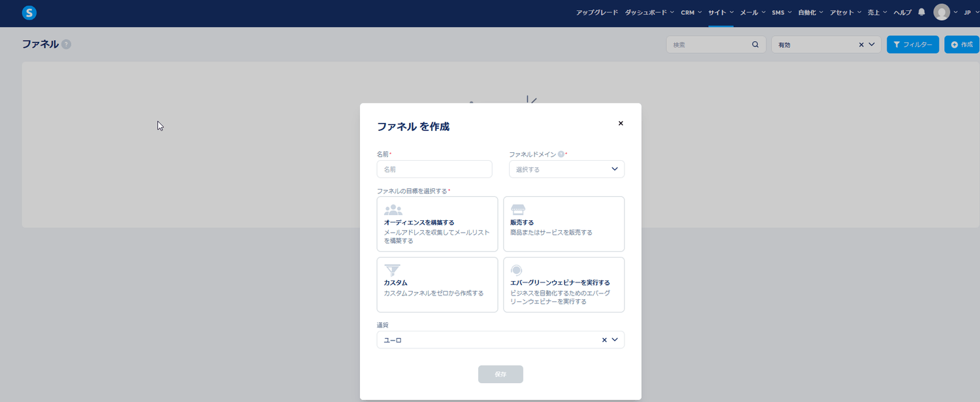The height and width of the screenshot is (402, 980).
Task: Click the funnel icon on カスタム card
Action: point(392,270)
